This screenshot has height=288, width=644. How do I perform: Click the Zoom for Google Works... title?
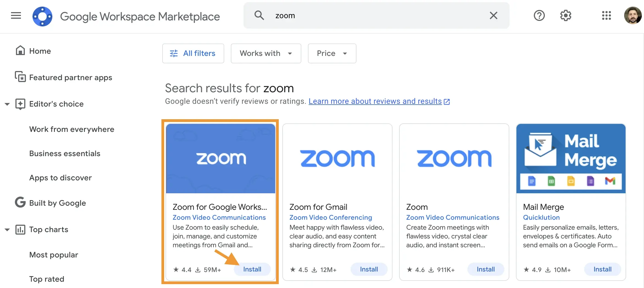220,207
